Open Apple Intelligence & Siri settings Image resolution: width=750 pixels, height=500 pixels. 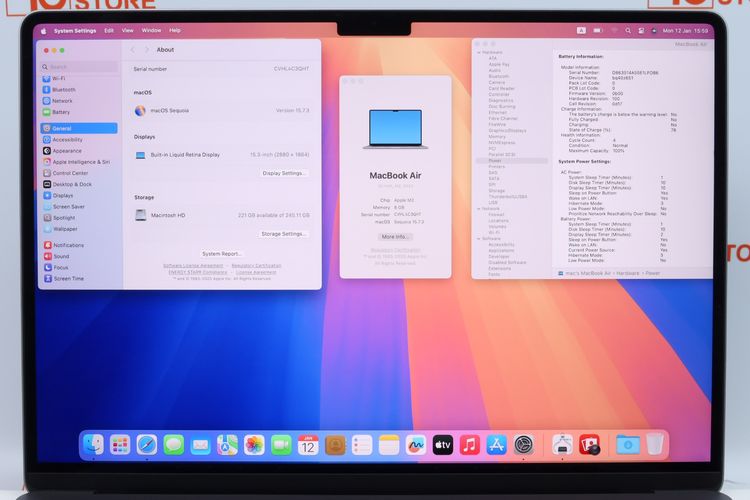click(x=79, y=162)
